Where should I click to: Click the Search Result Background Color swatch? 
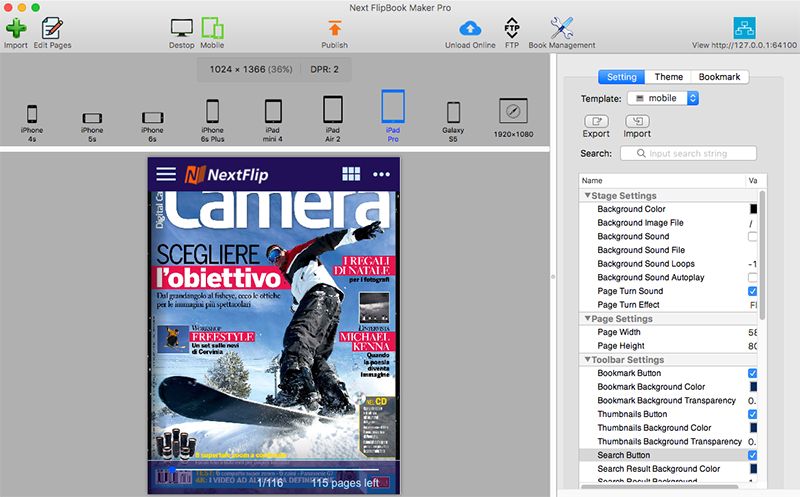(754, 468)
